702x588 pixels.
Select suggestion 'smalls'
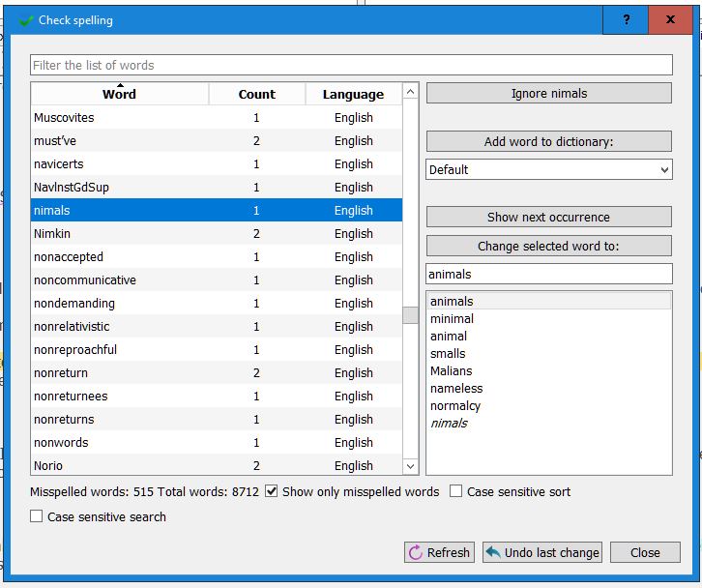[x=549, y=354]
